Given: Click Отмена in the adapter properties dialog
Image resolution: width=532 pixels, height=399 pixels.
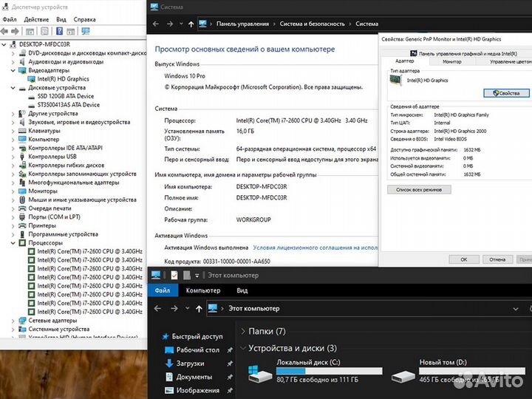Looking at the screenshot, I should pos(497,259).
